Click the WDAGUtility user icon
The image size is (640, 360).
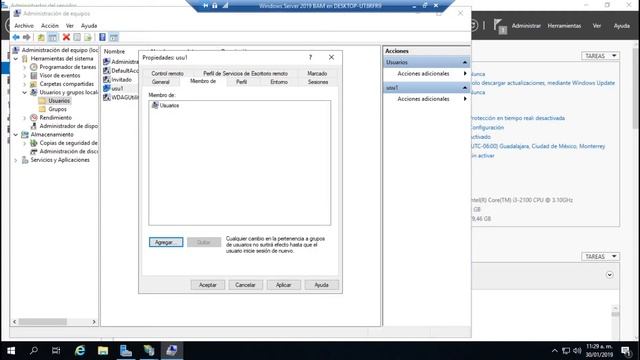click(x=107, y=98)
